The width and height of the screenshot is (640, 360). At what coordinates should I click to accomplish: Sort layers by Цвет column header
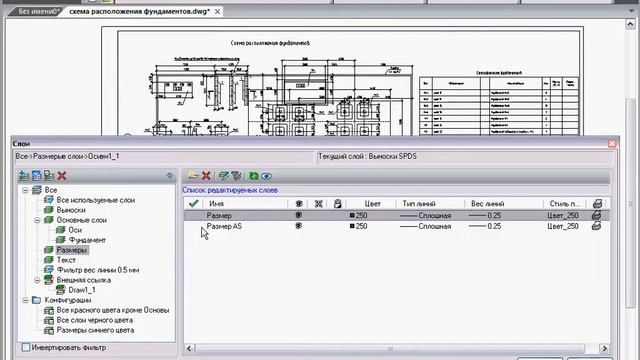coord(372,203)
